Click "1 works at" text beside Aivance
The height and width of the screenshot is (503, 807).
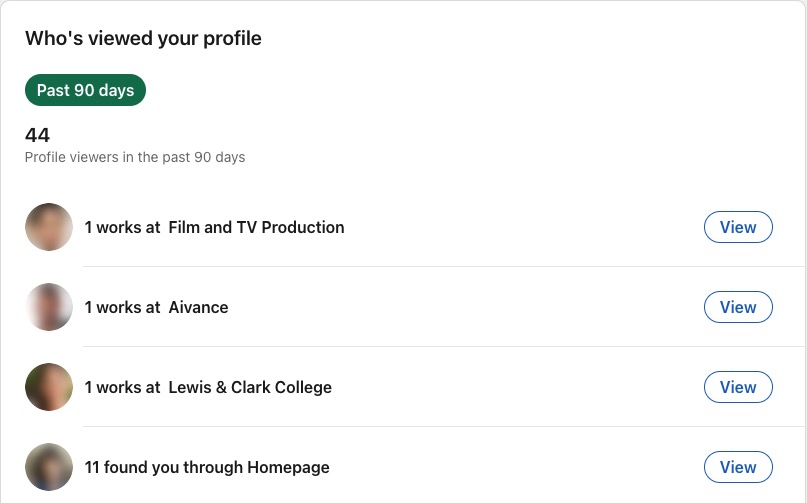[x=122, y=307]
